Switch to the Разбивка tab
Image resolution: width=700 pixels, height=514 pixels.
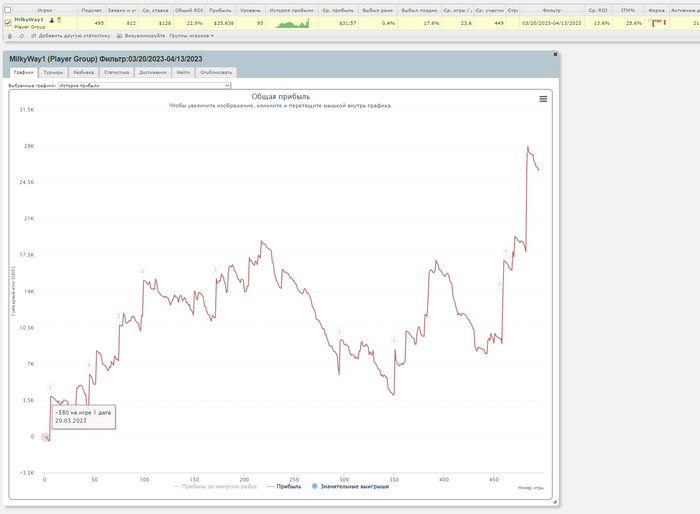click(83, 72)
